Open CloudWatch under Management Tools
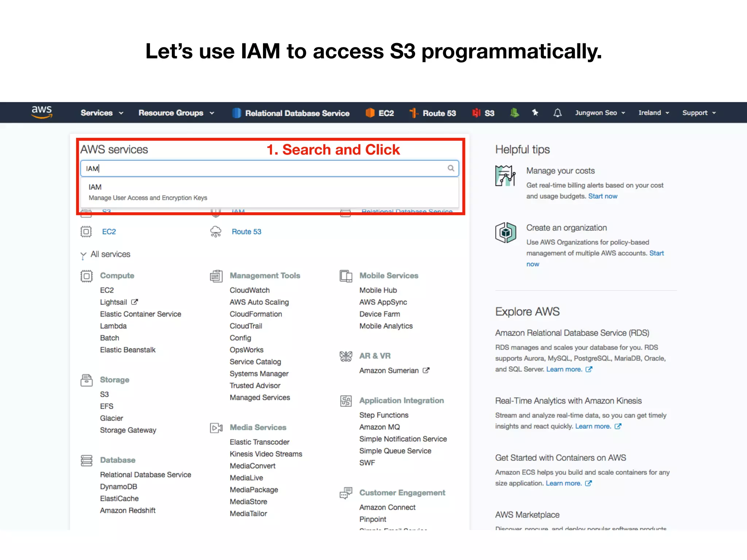 249,290
